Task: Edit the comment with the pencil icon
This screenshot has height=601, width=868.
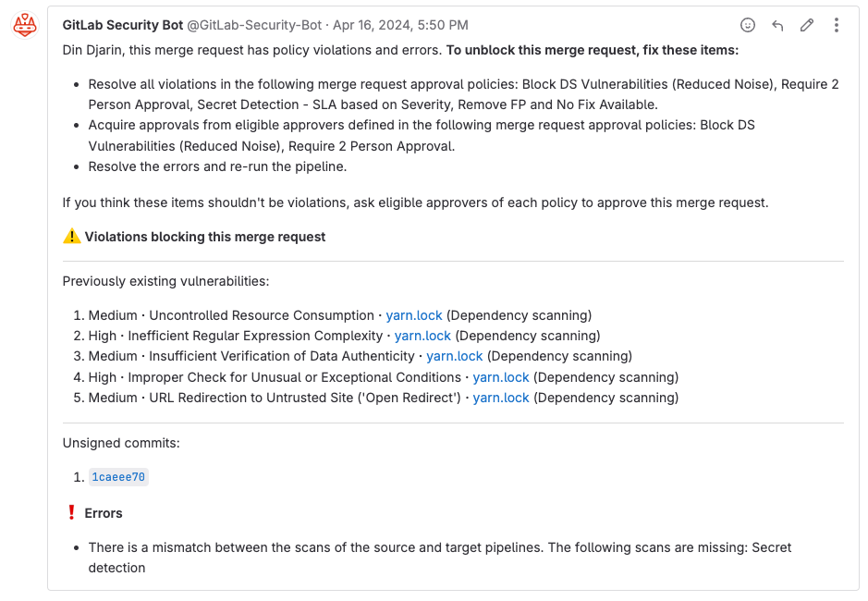Action: 807,25
